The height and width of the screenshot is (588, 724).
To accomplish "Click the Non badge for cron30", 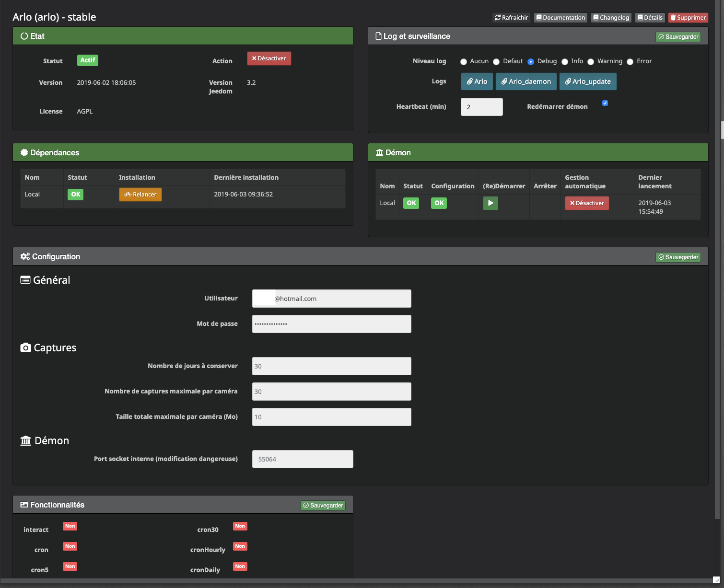I will point(240,526).
